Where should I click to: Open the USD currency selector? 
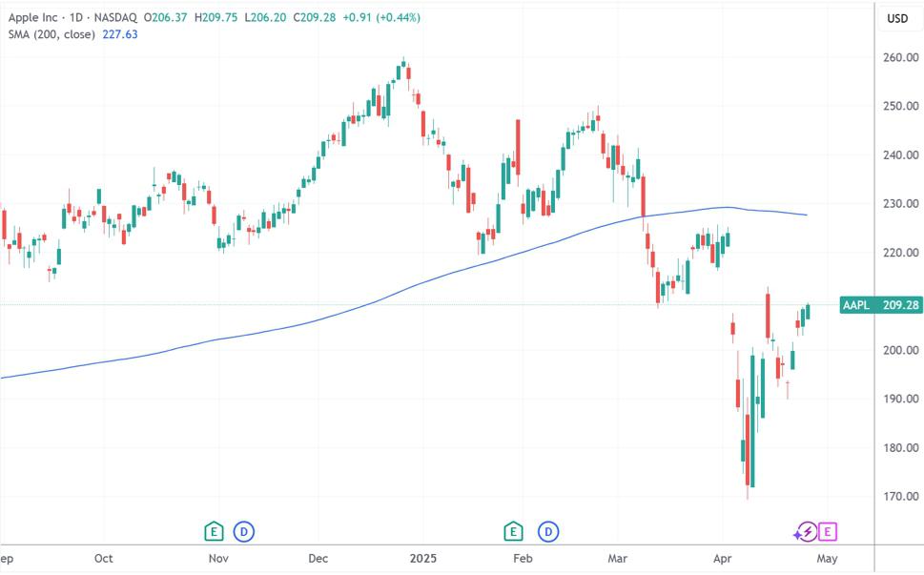point(897,18)
